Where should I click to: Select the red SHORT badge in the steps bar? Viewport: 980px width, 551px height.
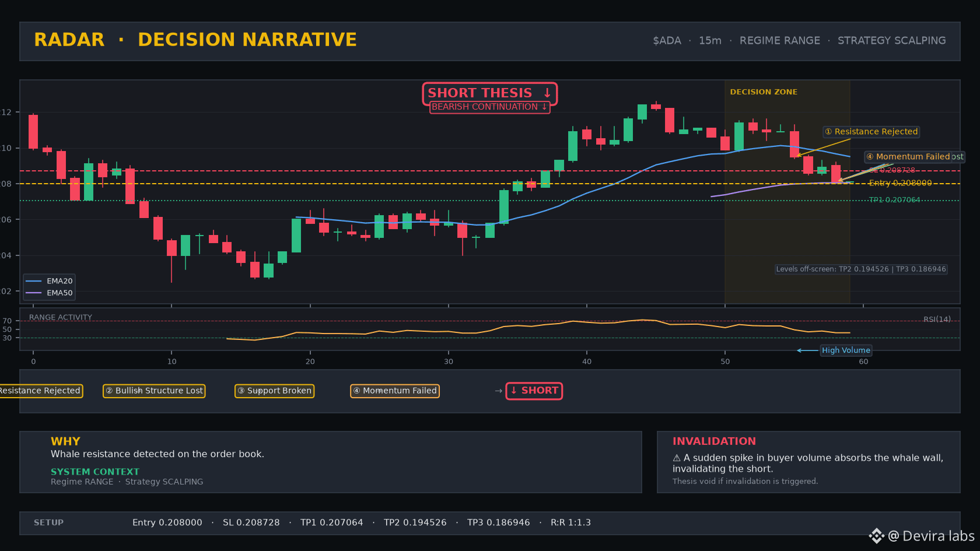tap(534, 391)
